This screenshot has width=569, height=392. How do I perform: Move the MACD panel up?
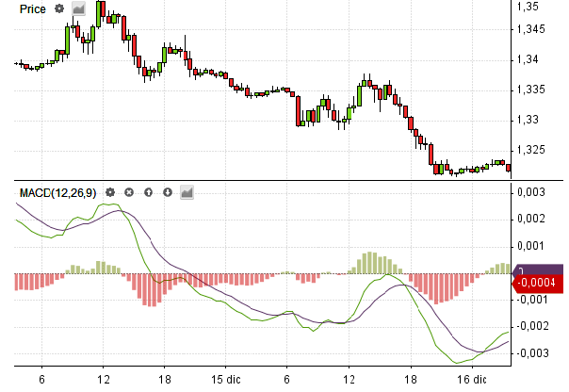point(149,193)
